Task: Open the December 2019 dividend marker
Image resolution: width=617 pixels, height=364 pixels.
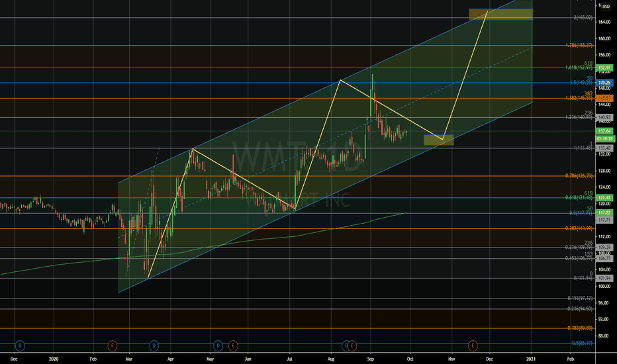Action: coord(20,346)
